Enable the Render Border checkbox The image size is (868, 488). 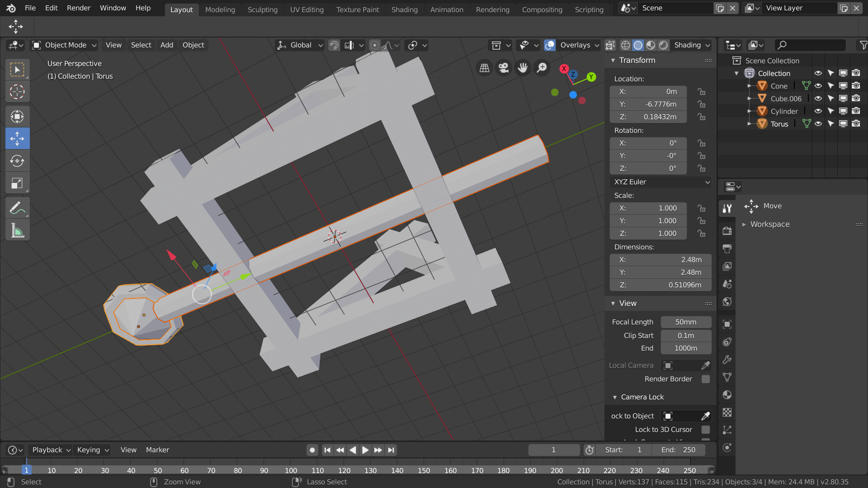pos(706,379)
